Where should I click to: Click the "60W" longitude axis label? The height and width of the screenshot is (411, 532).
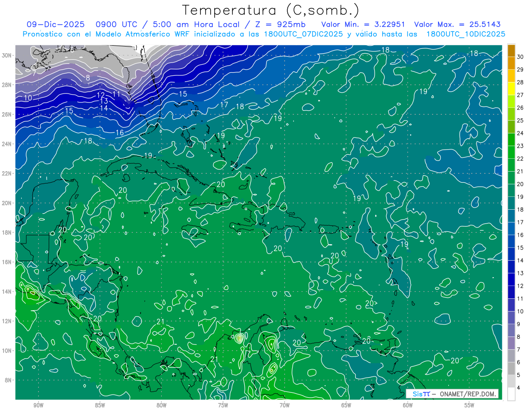pos(408,405)
